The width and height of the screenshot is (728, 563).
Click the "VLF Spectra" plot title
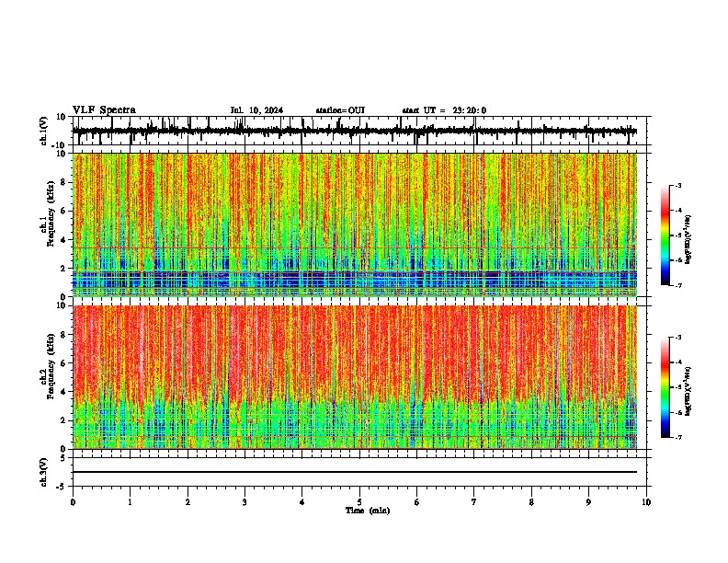pos(104,110)
